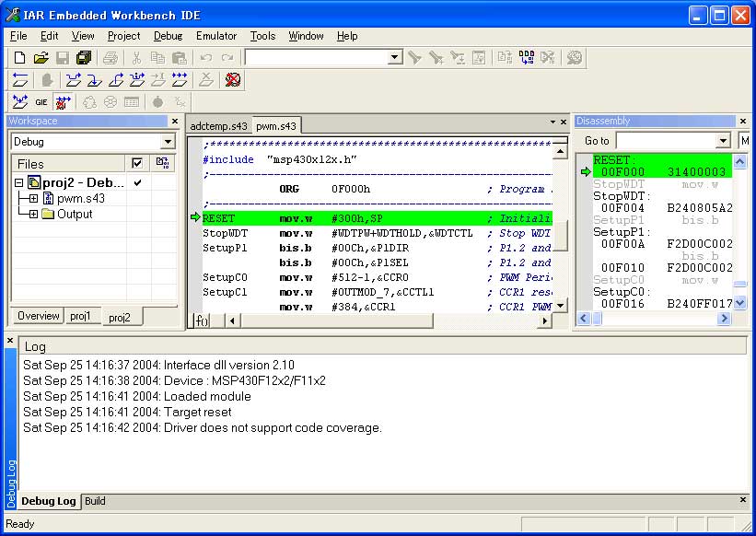Open the Debug configuration dropdown in Workspace
The image size is (756, 536).
(168, 142)
